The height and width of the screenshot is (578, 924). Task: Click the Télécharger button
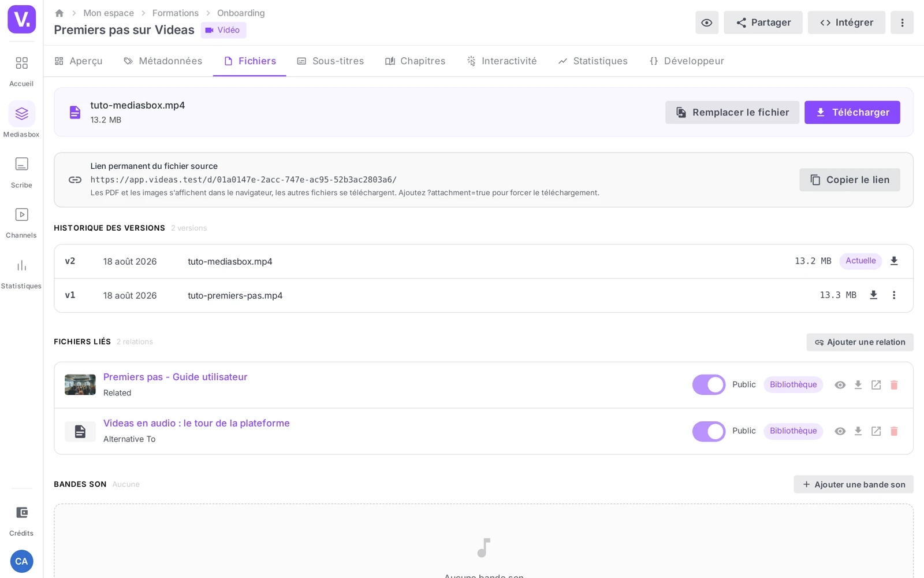852,112
